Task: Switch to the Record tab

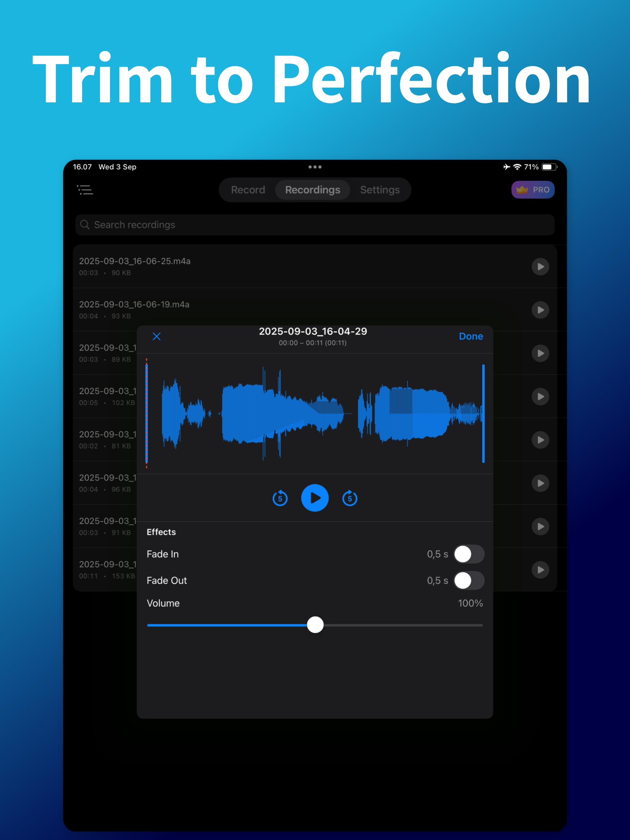Action: point(248,190)
